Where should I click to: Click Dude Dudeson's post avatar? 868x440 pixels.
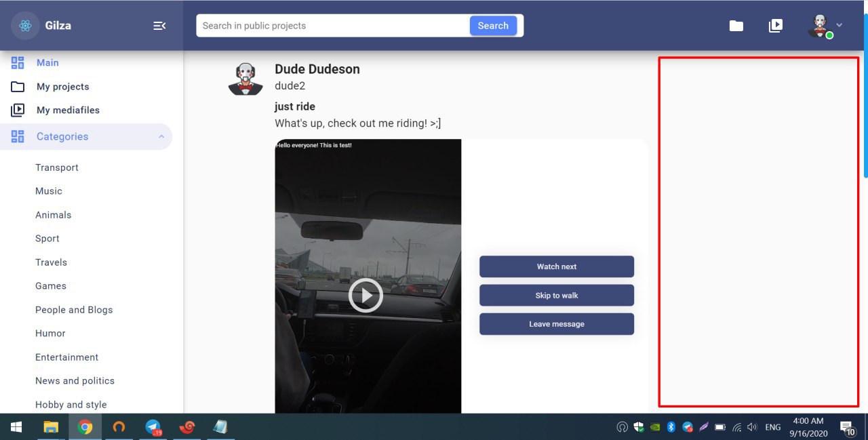coord(245,79)
